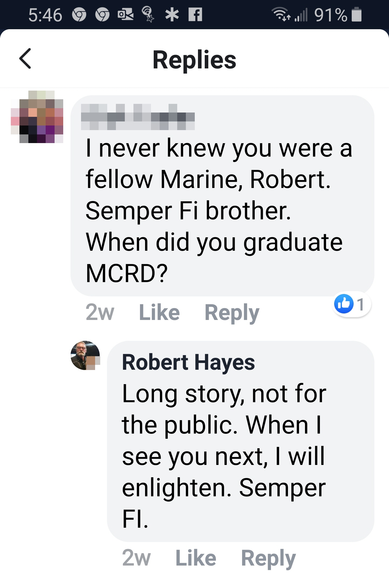Viewport: 389px width, 588px height.
Task: Tap the blurred name above the first comment
Action: click(138, 117)
